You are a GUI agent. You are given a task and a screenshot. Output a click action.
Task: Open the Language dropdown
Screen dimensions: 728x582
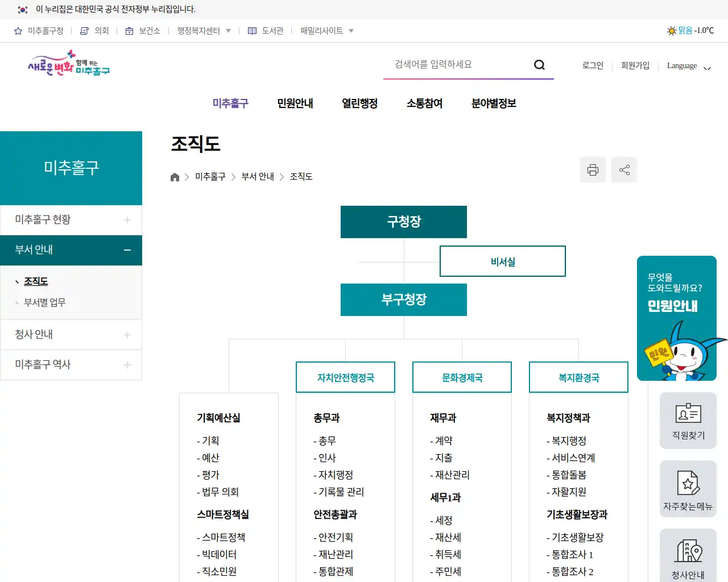coord(689,66)
